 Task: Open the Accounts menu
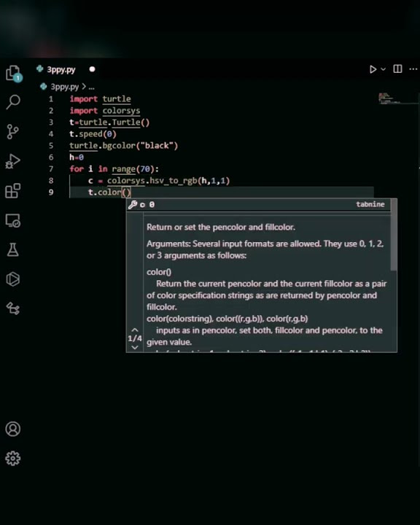click(x=12, y=429)
